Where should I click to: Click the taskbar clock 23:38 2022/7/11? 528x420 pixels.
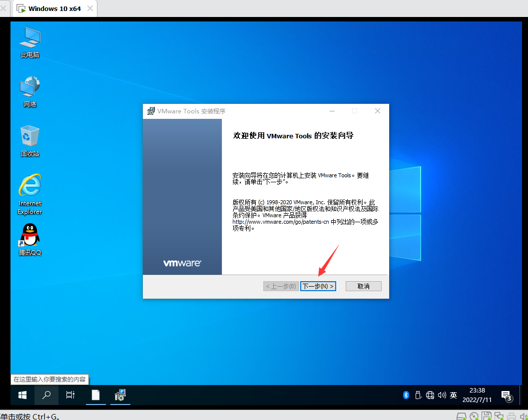click(x=477, y=395)
